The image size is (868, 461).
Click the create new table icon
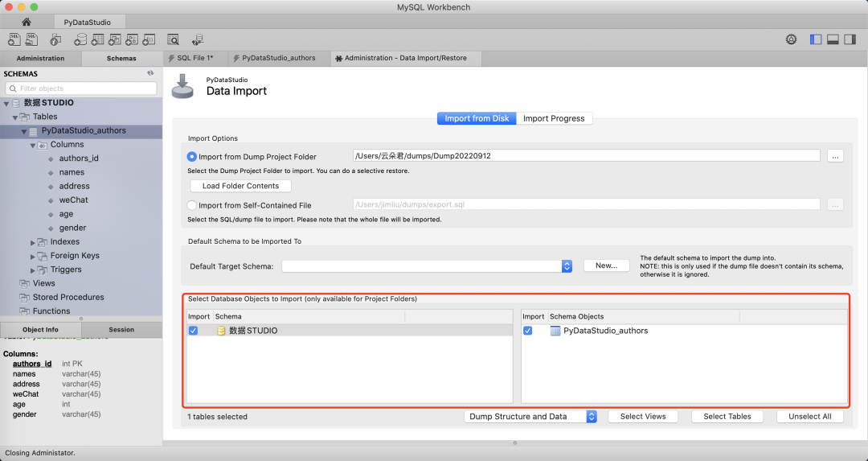96,39
